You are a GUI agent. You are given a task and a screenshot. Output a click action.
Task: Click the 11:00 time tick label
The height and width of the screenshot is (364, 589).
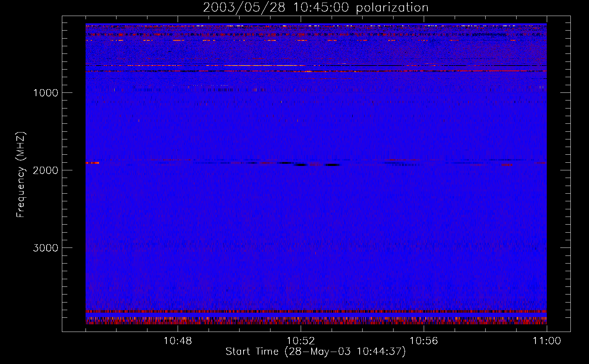tap(547, 341)
